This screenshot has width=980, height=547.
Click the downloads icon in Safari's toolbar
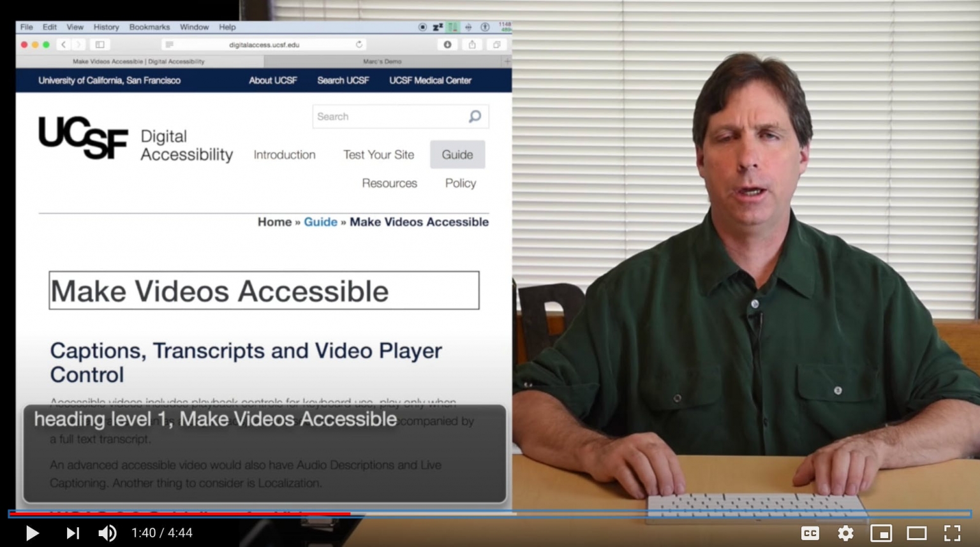[447, 45]
